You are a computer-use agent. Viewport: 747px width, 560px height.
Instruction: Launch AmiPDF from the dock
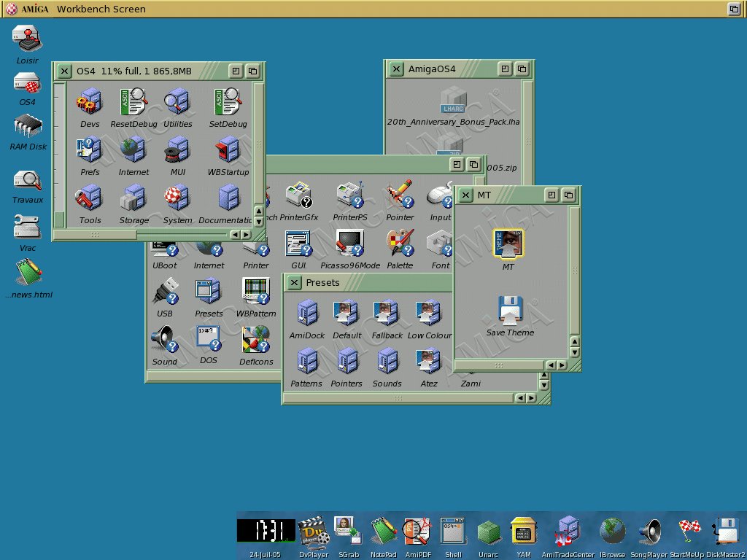(417, 532)
